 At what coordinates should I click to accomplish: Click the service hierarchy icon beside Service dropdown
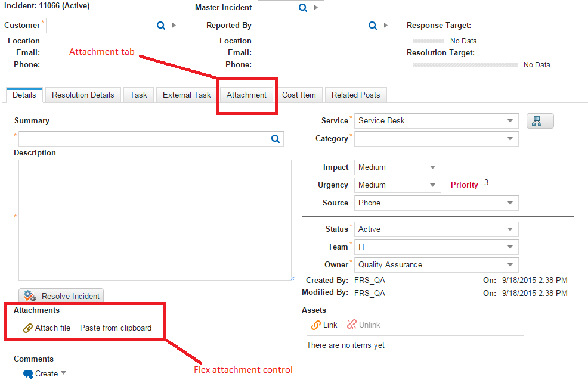click(x=539, y=120)
